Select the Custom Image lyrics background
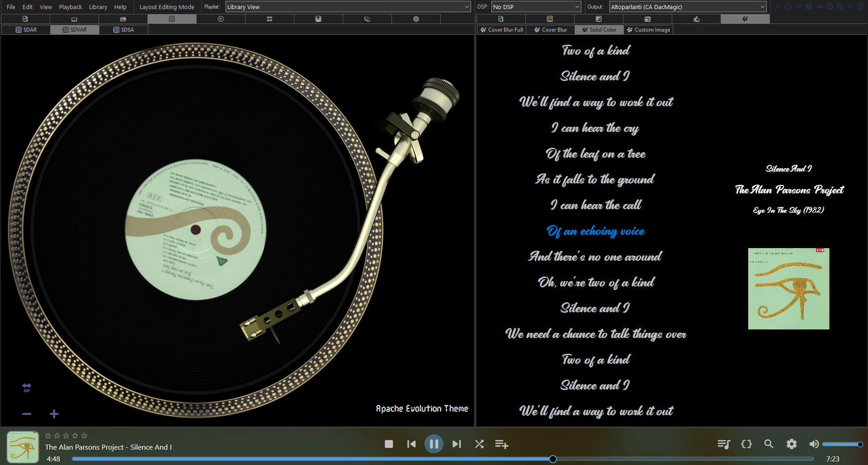868x465 pixels. point(649,30)
